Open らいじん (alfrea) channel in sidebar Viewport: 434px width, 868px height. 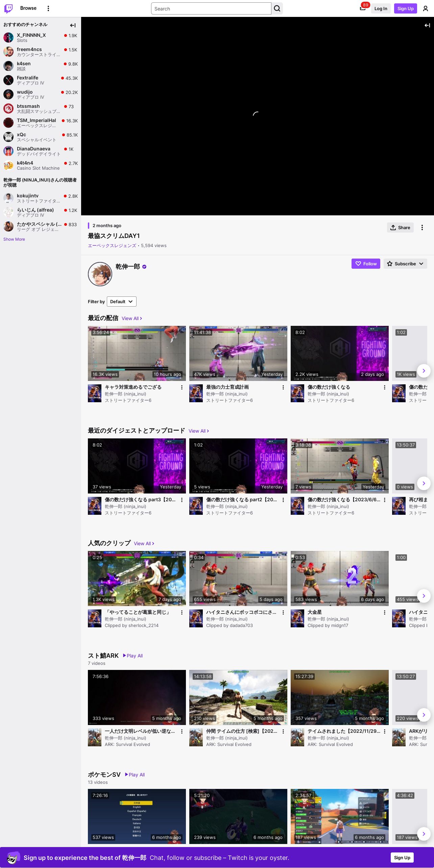[41, 212]
